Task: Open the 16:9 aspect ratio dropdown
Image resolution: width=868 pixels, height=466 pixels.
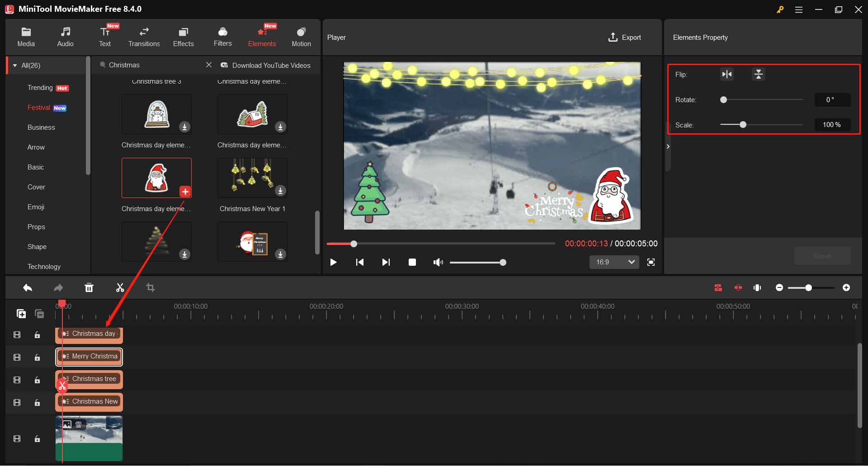Action: [x=614, y=262]
